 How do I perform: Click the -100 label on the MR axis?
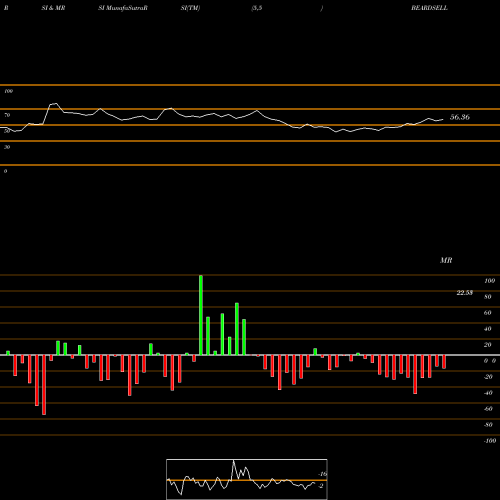[489, 441]
